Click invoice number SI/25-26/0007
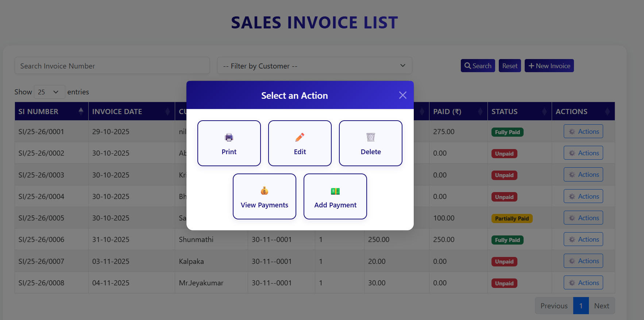Screen dimensions: 644x320 click(41, 261)
